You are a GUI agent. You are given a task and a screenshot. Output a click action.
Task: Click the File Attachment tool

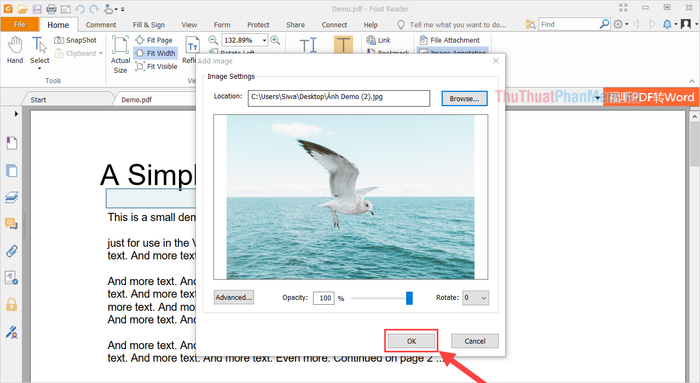(450, 40)
